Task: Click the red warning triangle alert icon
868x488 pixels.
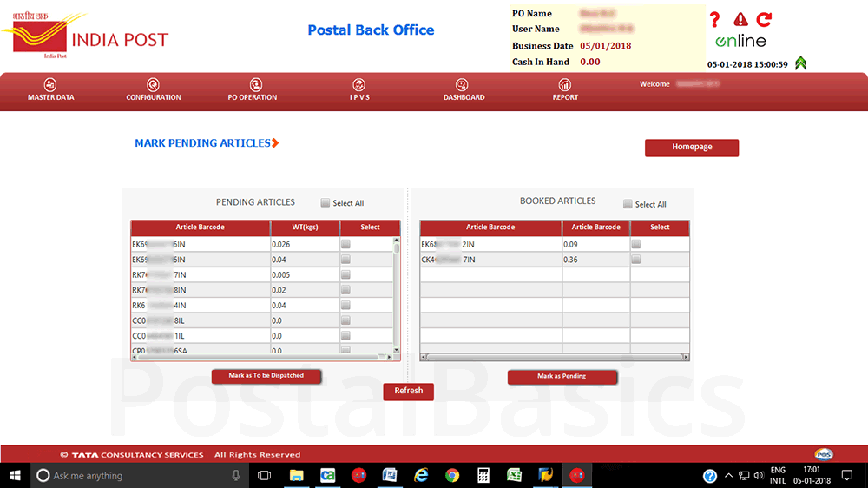Action: tap(740, 20)
